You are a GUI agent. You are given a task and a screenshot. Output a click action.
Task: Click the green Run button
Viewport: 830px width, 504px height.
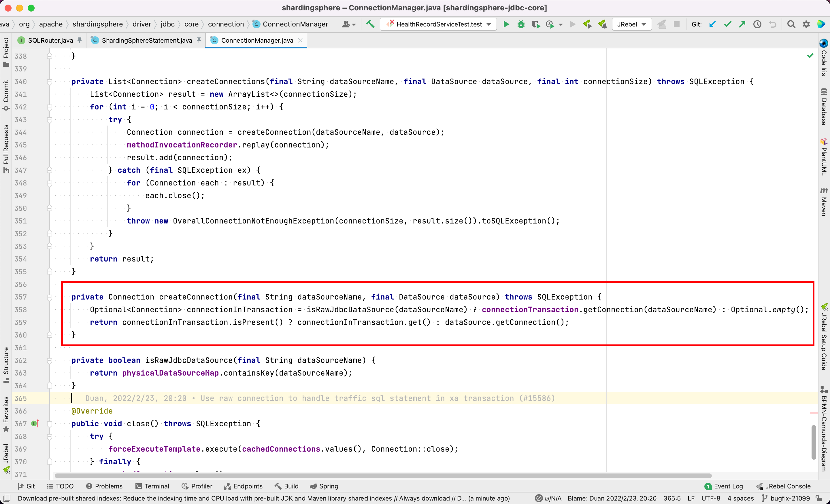[x=506, y=24]
